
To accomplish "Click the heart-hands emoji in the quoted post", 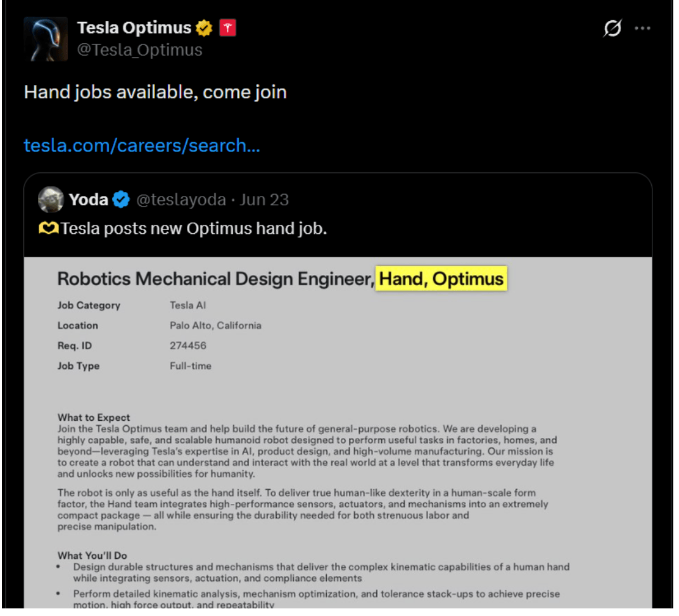I will 49,229.
